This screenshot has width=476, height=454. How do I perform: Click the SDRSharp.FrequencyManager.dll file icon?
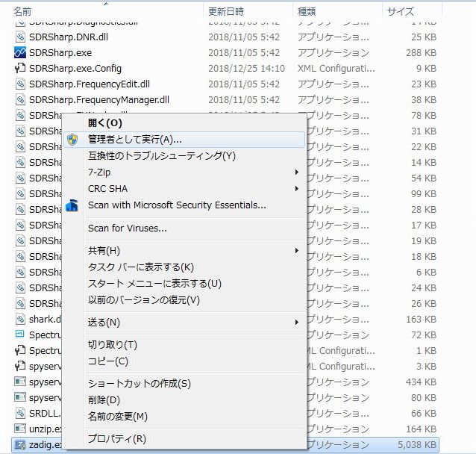(20, 99)
